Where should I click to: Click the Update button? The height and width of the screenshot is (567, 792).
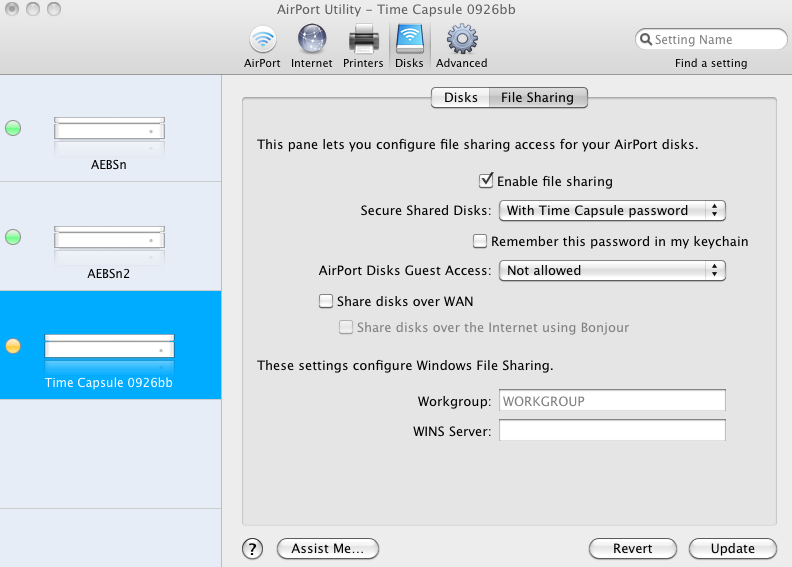pyautogui.click(x=732, y=548)
